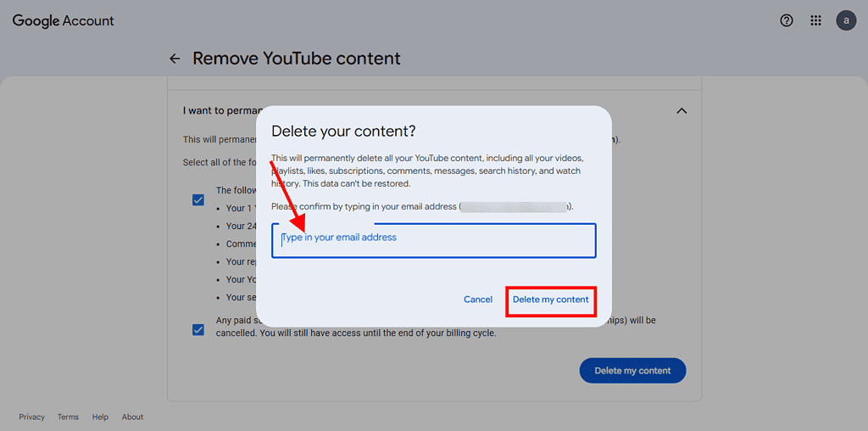This screenshot has height=431, width=868.
Task: Open the Privacy footer link
Action: 31,417
